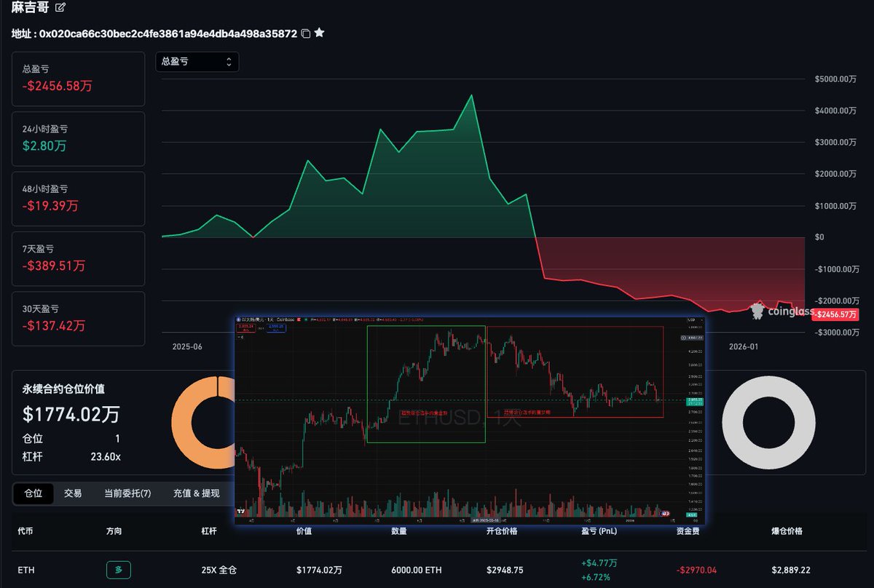Image resolution: width=874 pixels, height=588 pixels.
Task: Click the TradingView logo in ETHUSD chart
Action: click(x=241, y=512)
